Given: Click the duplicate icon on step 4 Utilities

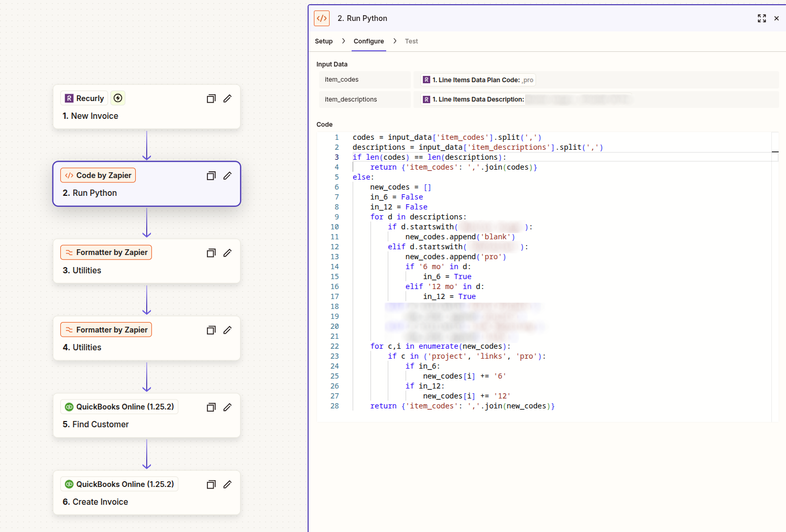Looking at the screenshot, I should point(211,330).
